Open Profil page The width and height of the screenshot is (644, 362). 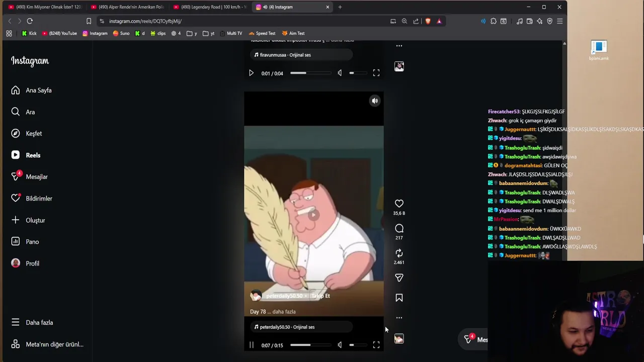25,263
